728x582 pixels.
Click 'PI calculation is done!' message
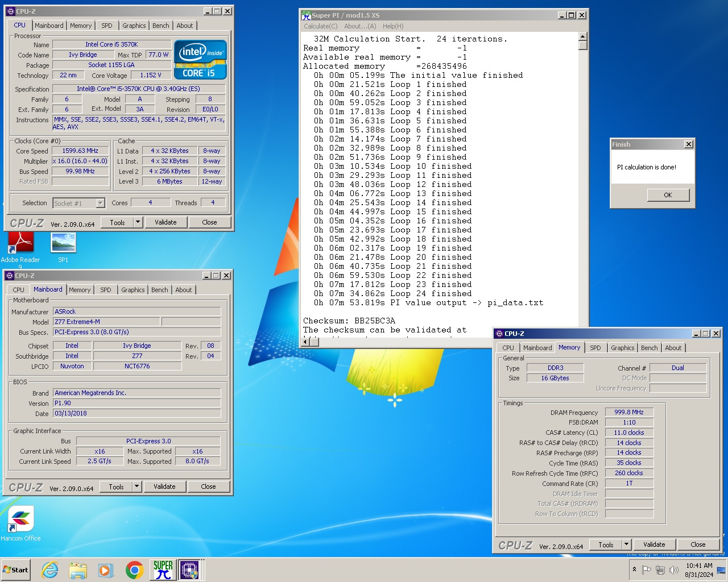647,167
